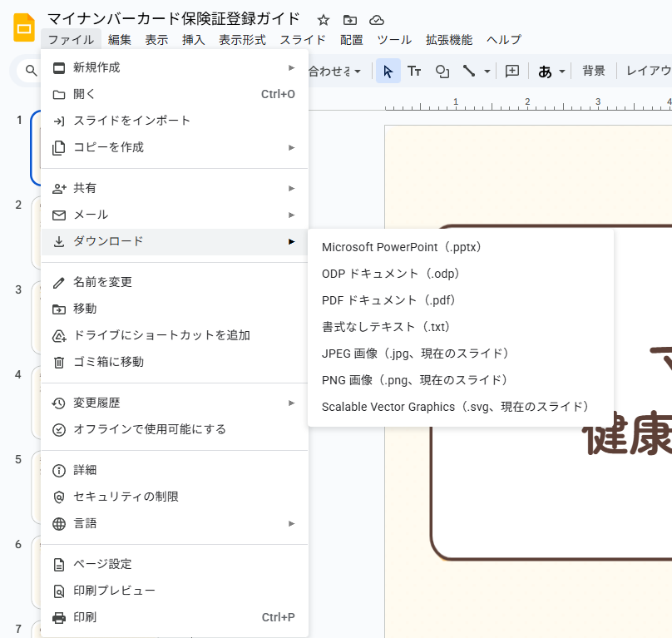Expand the 変更履歴 submenu arrow
Screen dimensions: 672x638
291,403
